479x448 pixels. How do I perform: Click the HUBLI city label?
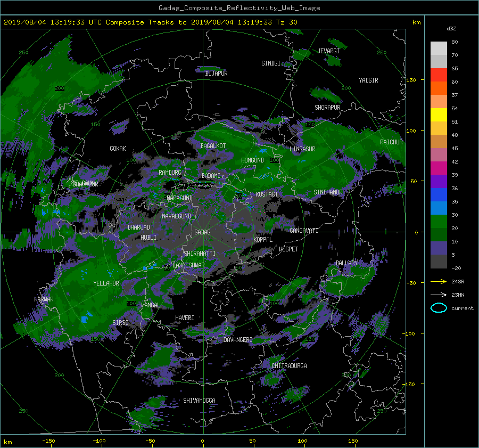(148, 237)
